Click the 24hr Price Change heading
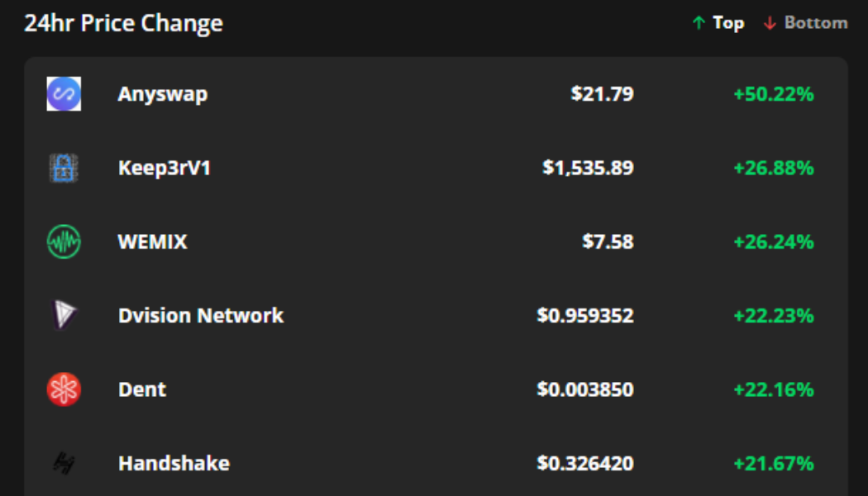Viewport: 868px width, 496px height. [x=123, y=23]
